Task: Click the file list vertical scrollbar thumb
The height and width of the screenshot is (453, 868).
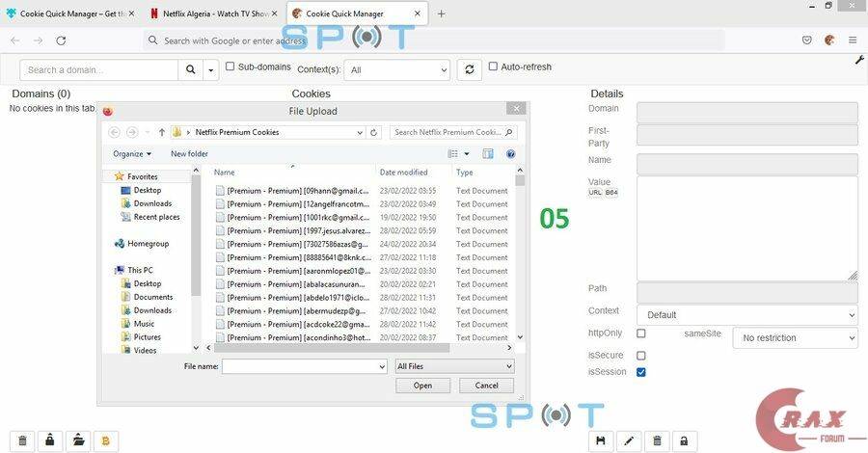Action: (520, 180)
